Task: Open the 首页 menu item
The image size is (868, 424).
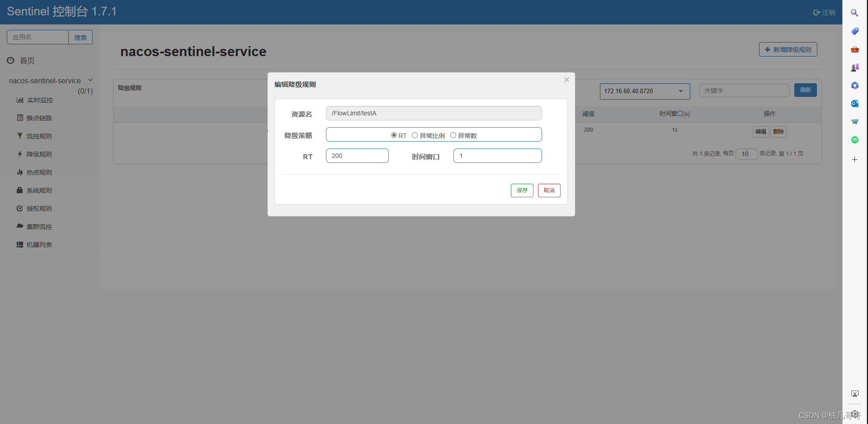Action: coord(27,61)
